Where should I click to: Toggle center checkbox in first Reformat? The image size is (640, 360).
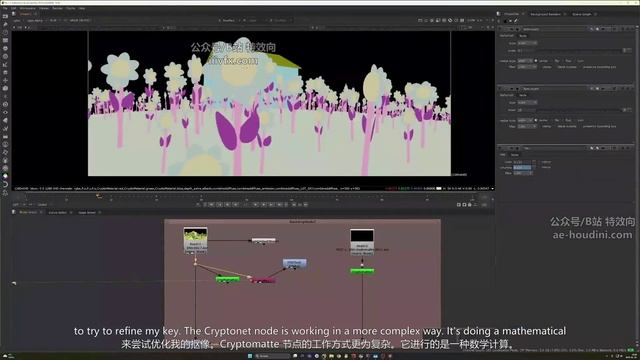[x=536, y=61]
